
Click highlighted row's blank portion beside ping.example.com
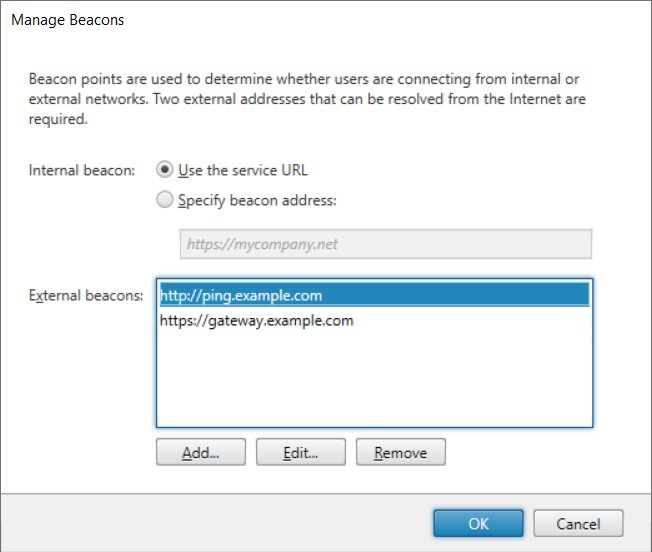point(456,295)
